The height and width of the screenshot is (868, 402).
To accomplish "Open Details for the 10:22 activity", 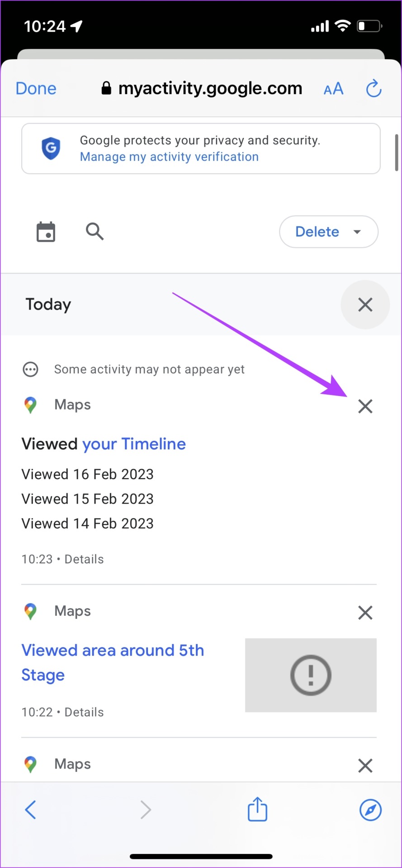I will [84, 712].
